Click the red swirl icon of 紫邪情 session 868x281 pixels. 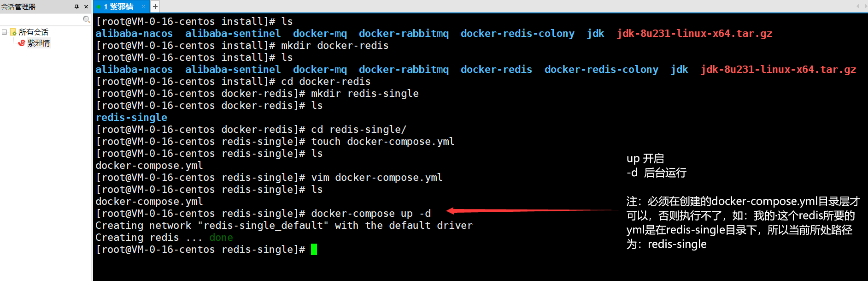21,43
